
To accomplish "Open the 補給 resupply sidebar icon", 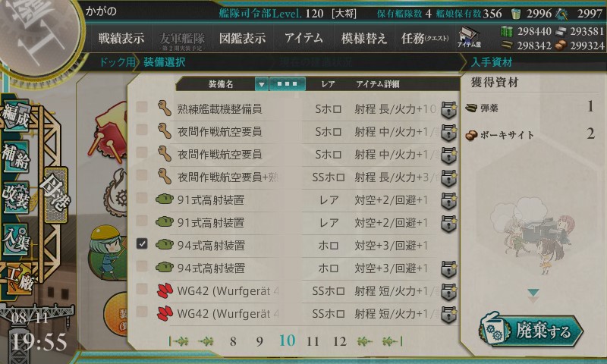I will pyautogui.click(x=15, y=157).
